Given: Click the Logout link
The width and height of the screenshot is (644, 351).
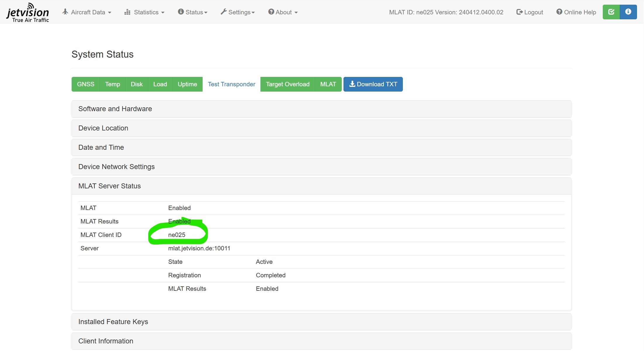Looking at the screenshot, I should click(x=530, y=12).
